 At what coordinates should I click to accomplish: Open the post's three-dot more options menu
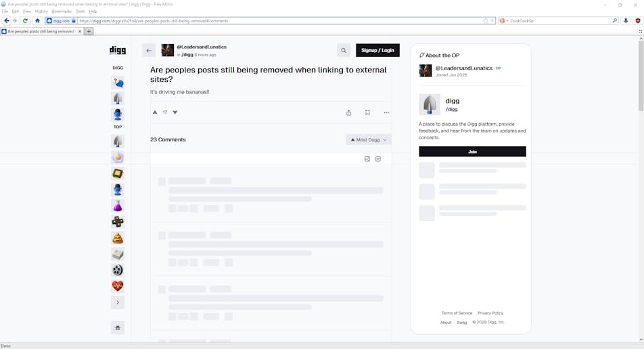point(386,113)
